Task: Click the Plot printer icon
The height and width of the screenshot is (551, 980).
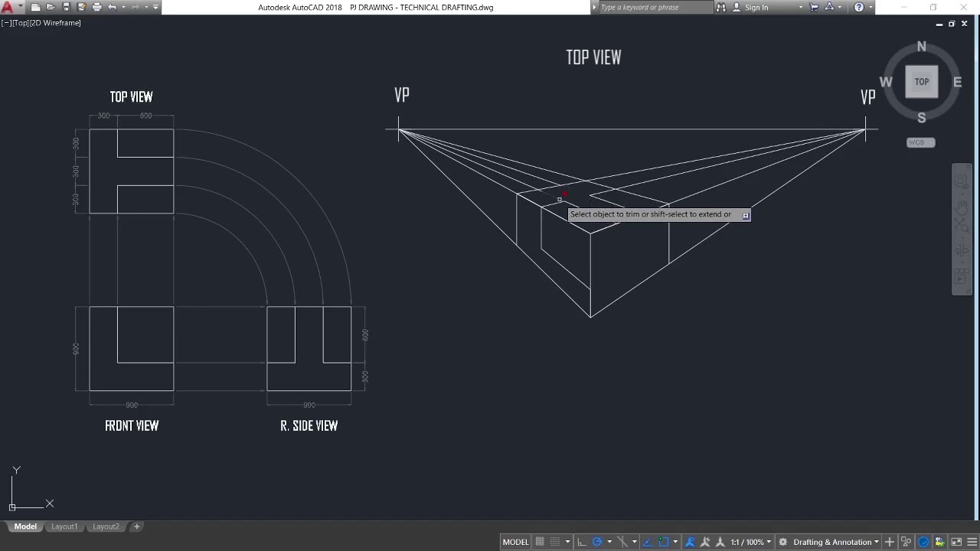Action: tap(96, 7)
